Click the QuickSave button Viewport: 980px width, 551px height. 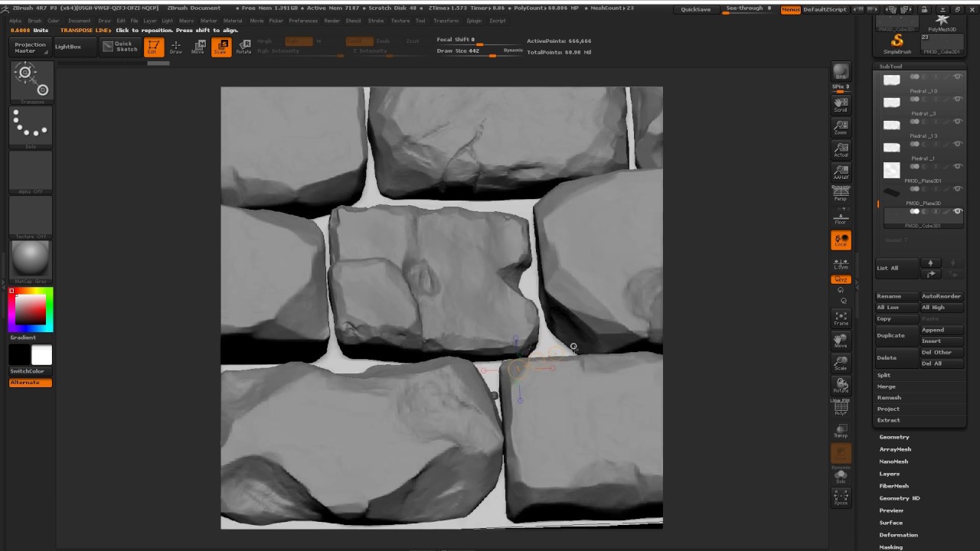695,9
